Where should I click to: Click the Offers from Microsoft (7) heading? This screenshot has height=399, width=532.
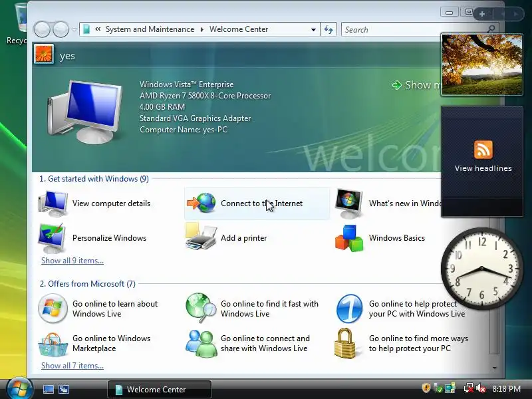pyautogui.click(x=88, y=284)
